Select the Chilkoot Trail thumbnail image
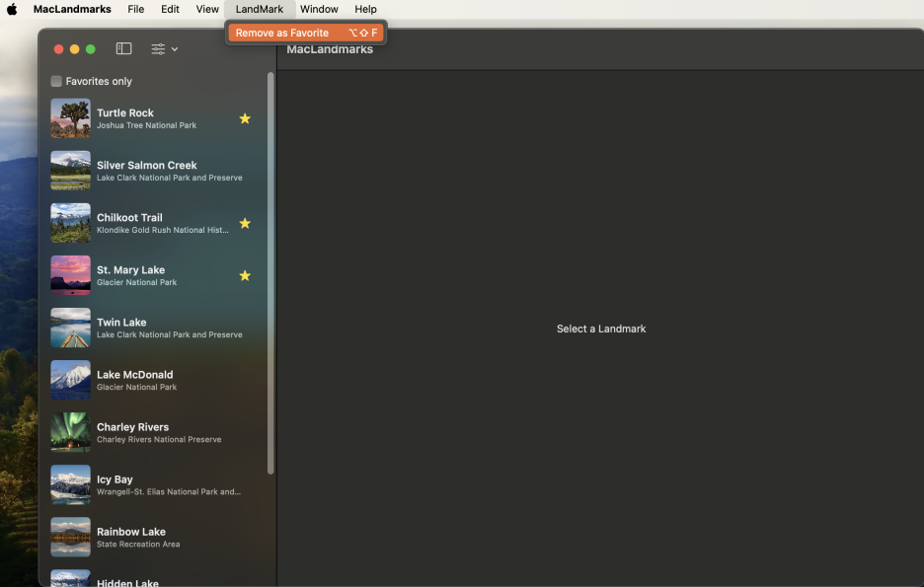 coord(71,223)
